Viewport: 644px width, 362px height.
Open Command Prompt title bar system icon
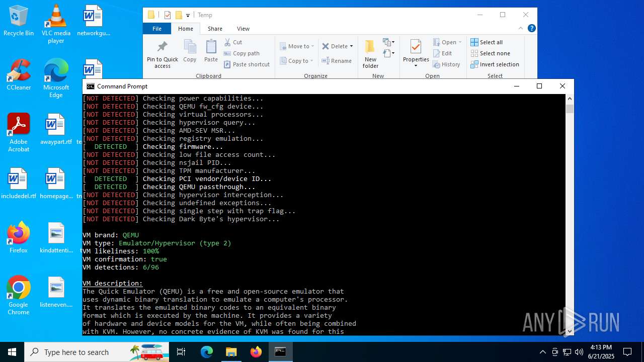click(91, 86)
